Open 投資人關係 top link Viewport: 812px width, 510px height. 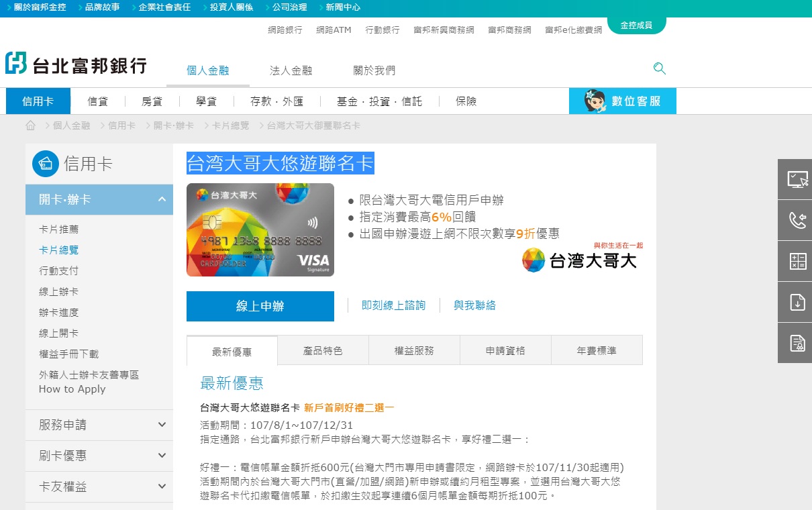(231, 7)
